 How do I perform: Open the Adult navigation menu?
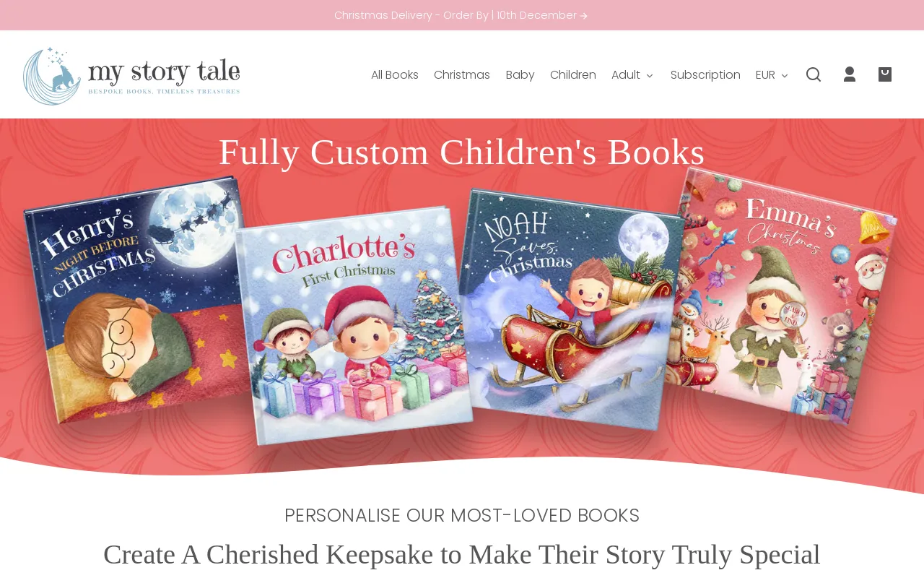(x=626, y=75)
